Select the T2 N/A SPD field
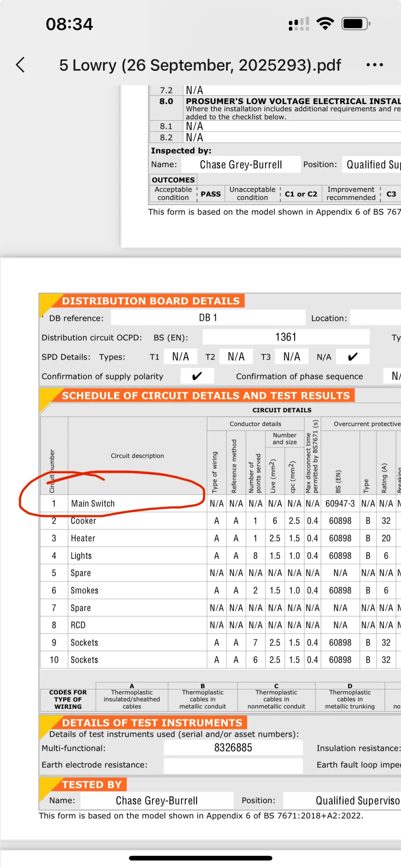401x868 pixels. click(236, 357)
